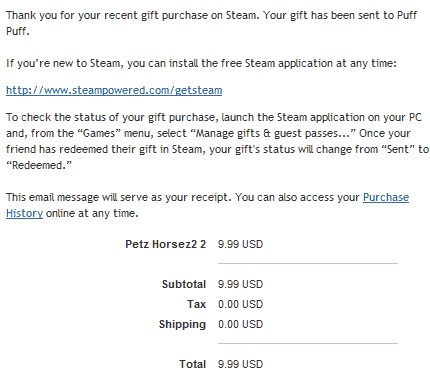
Task: Click the 'Thank you for your recent gift purchase' sentence
Action: (x=133, y=15)
